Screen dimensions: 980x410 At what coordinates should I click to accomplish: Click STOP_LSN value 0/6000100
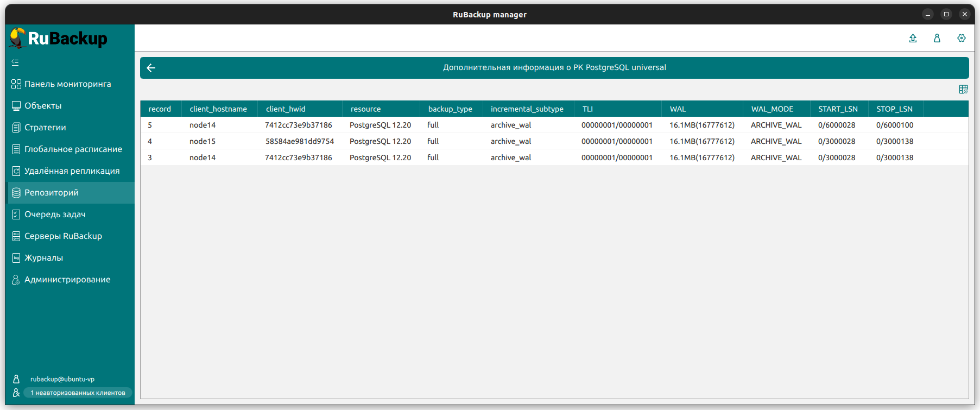pyautogui.click(x=895, y=125)
